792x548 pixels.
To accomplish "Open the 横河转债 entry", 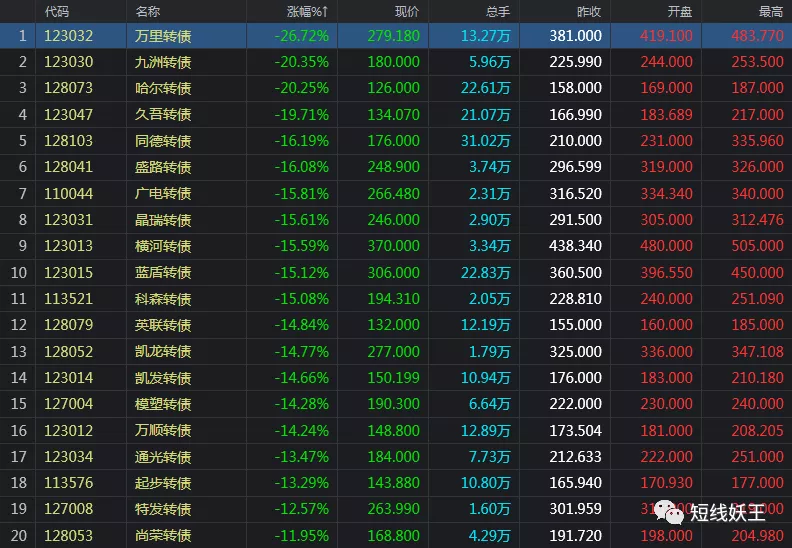I will click(163, 246).
